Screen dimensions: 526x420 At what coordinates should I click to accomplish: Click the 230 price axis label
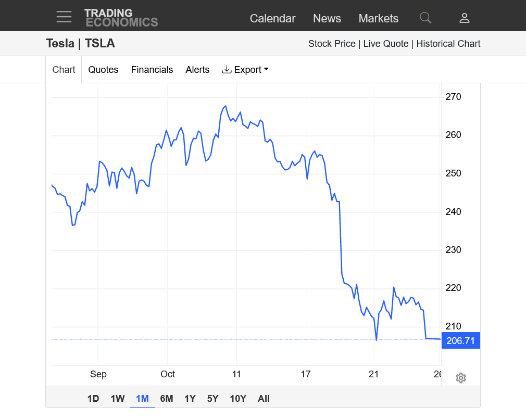pos(453,250)
